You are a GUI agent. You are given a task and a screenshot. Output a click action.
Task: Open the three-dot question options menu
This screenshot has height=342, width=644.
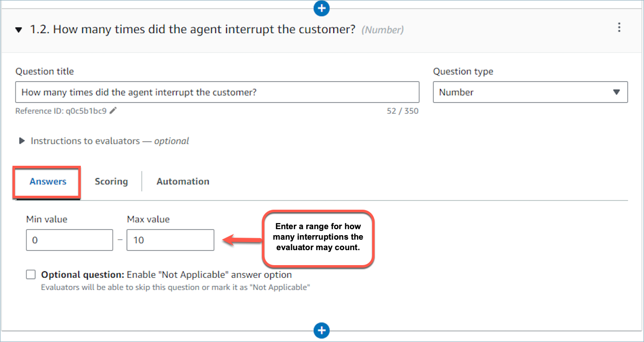tap(619, 27)
